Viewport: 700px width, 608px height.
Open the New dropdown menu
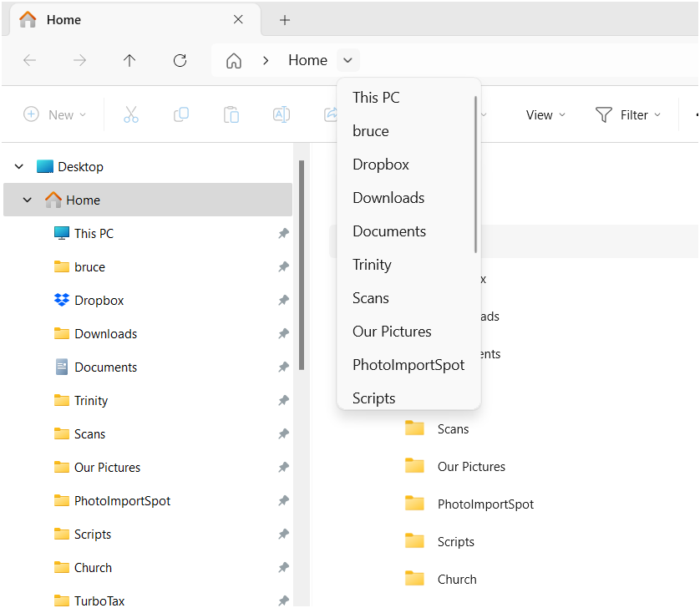click(54, 114)
